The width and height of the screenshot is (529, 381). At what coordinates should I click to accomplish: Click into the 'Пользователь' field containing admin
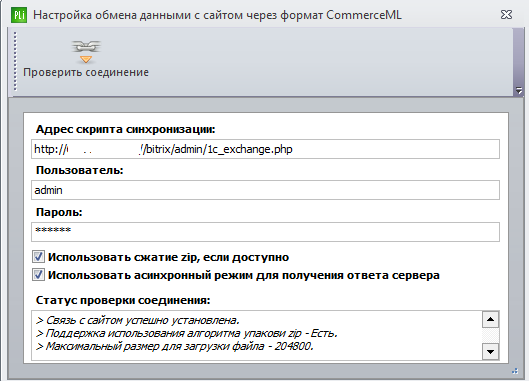click(265, 190)
